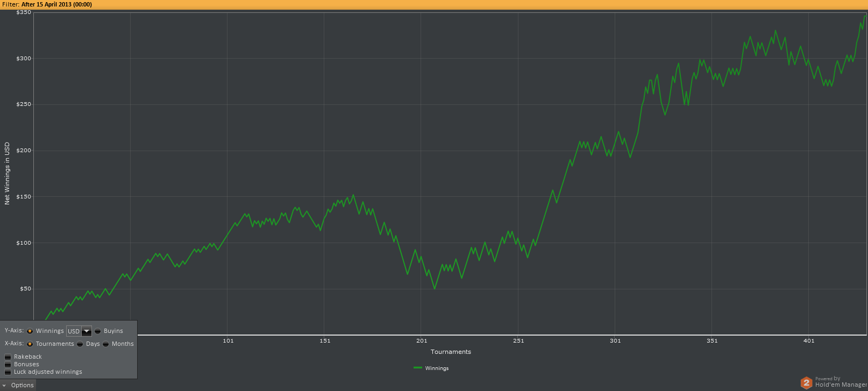Switch X-Axis to Days
This screenshot has height=391, width=868.
click(80, 344)
